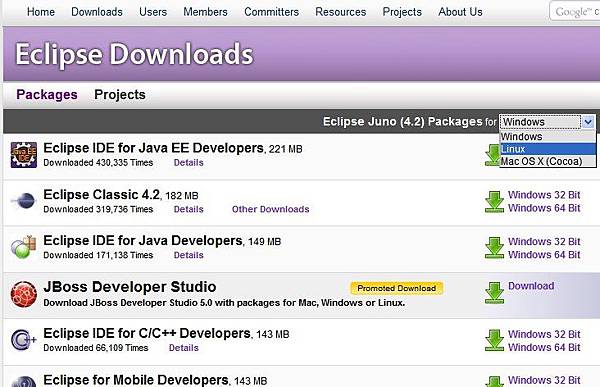Click the Eclipse IDE for Java Developers icon

point(24,247)
